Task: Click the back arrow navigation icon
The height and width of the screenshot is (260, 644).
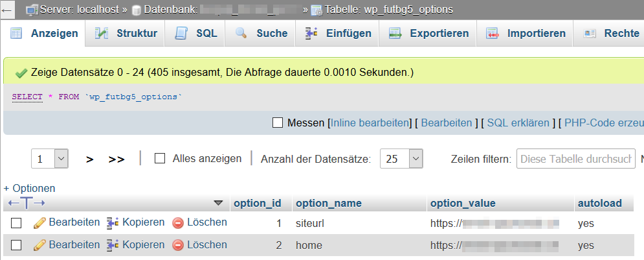Action: [x=7, y=10]
